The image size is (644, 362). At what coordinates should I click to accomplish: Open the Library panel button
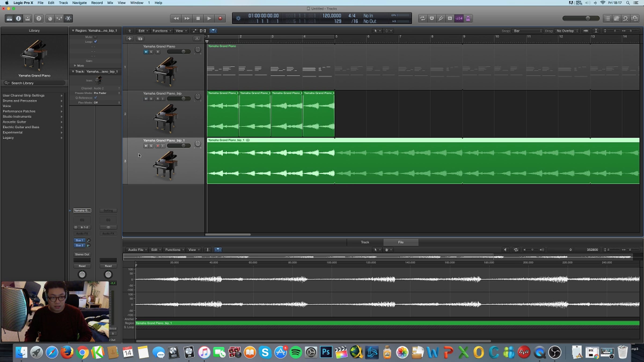[x=9, y=19]
